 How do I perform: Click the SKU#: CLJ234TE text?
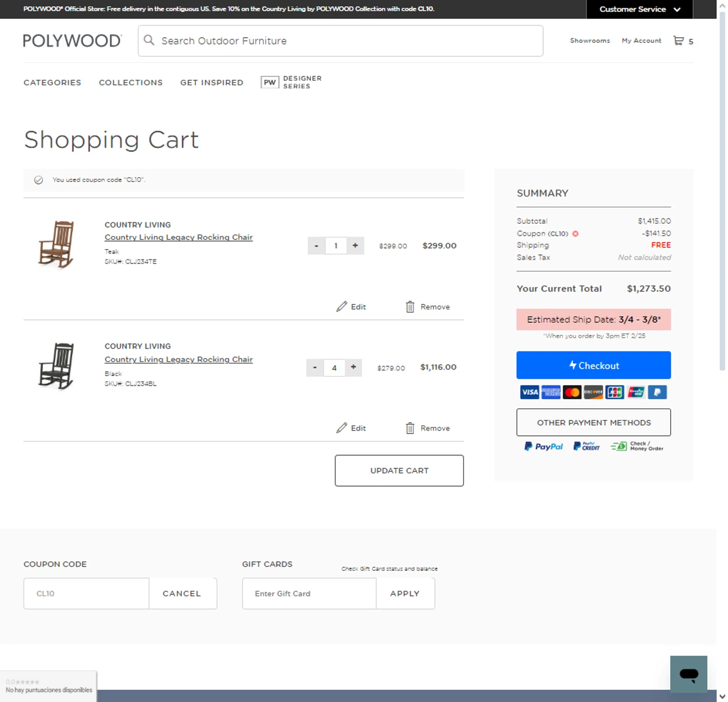131,262
